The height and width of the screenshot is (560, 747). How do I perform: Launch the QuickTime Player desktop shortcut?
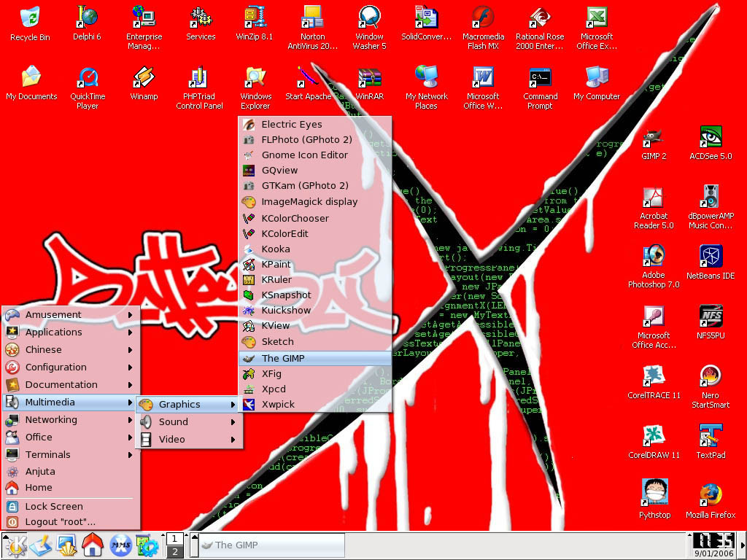88,88
